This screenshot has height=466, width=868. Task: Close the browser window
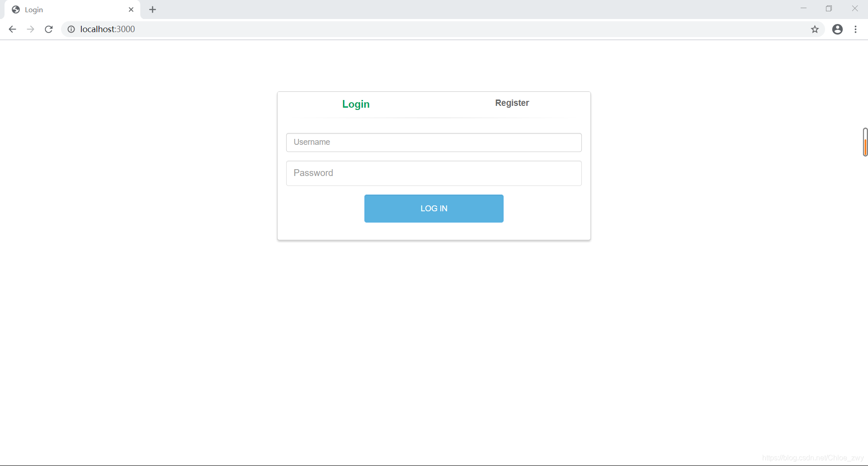click(854, 9)
